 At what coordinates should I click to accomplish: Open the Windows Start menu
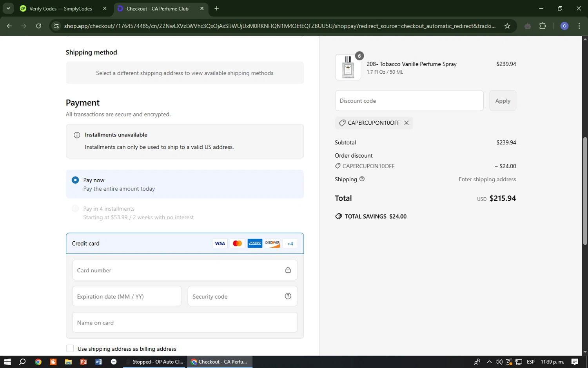coord(7,362)
